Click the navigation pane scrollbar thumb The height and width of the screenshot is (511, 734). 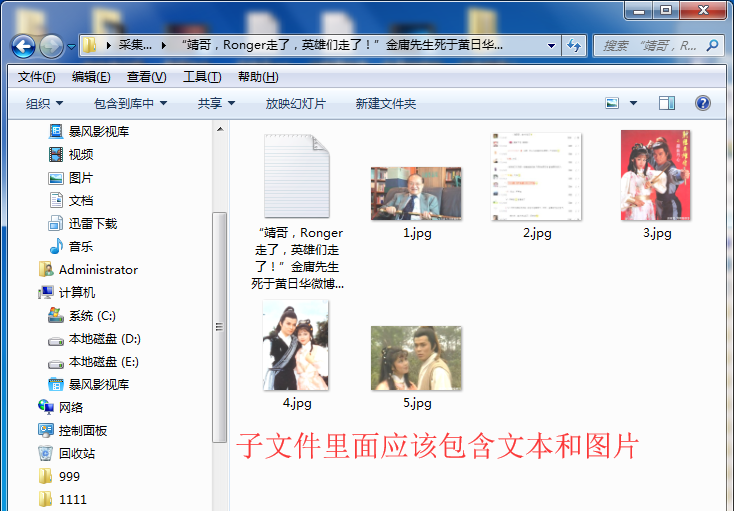[219, 327]
